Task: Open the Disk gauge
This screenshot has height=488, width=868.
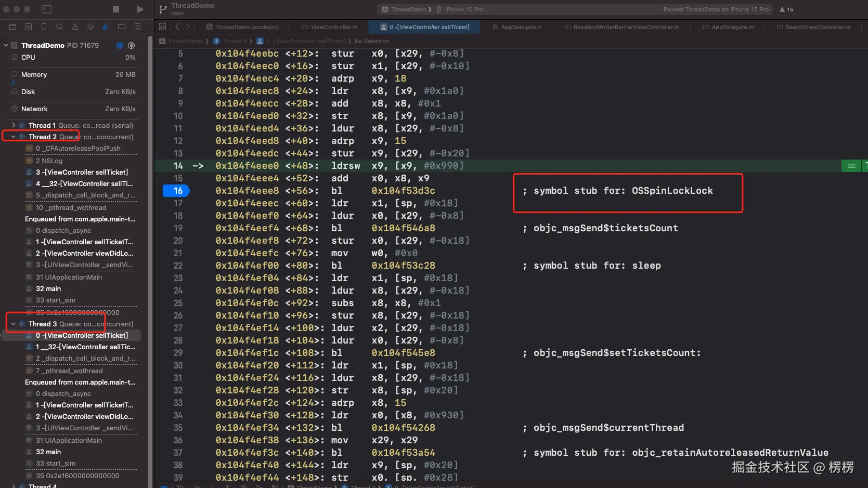Action: (73, 91)
